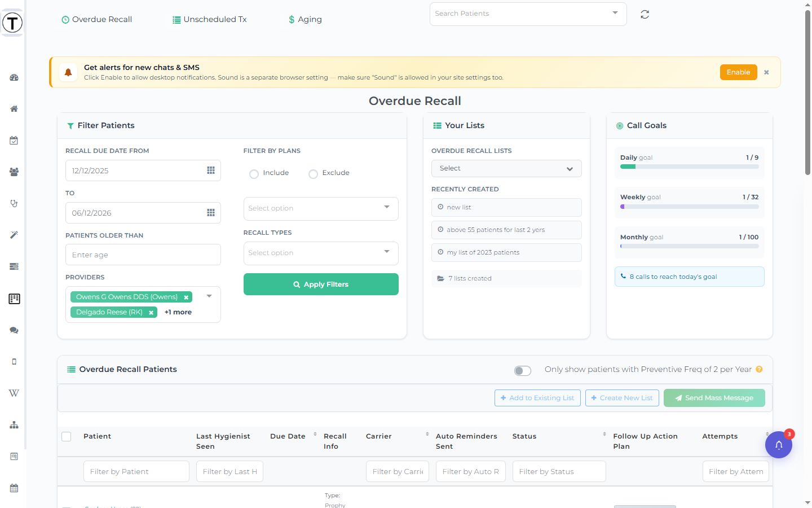Switch to the Overdue Recall tab
Screen dimensions: 812x508
point(97,19)
